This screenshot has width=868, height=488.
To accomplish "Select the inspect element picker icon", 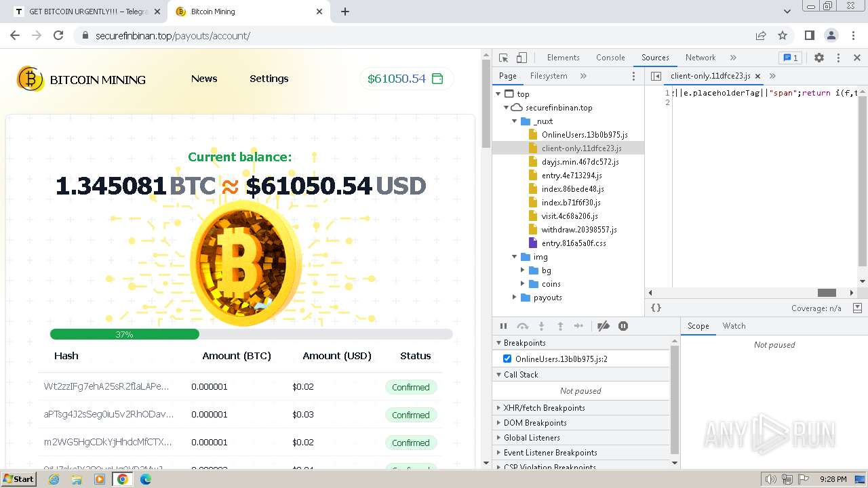I will (503, 58).
